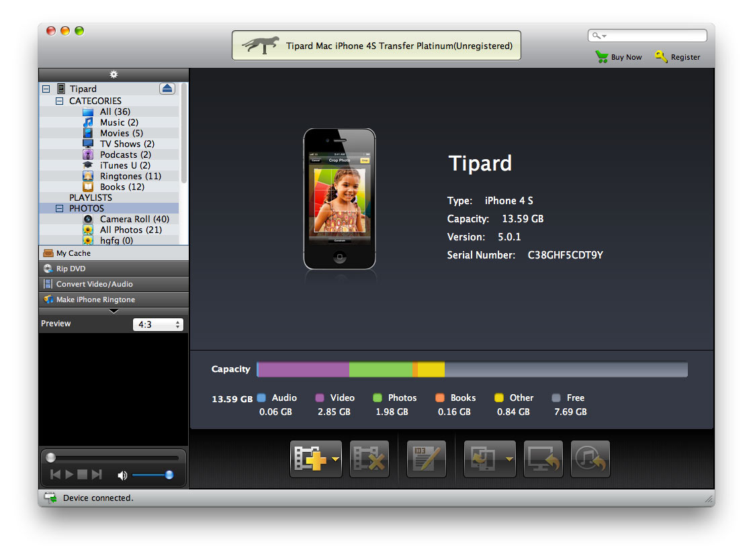Screen dimensions: 753x560
Task: Select the PLAYLISTS node
Action: coord(90,197)
